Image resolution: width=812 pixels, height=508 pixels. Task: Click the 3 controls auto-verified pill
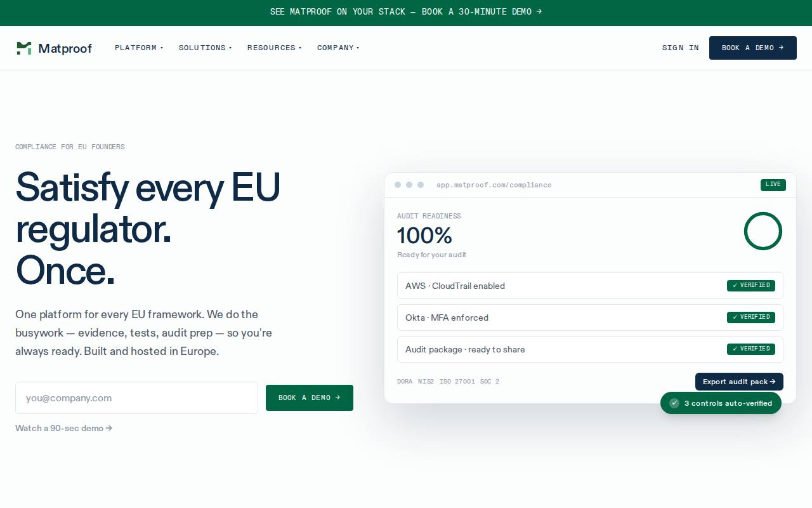721,403
